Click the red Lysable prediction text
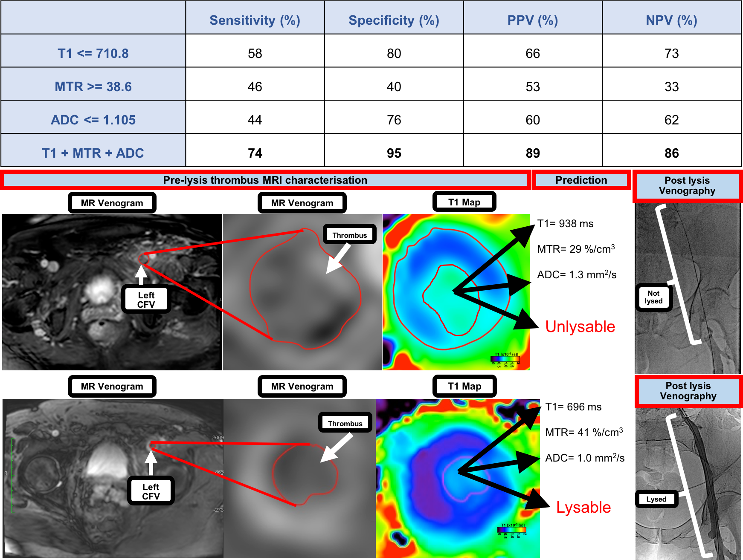This screenshot has height=560, width=743. pyautogui.click(x=583, y=507)
